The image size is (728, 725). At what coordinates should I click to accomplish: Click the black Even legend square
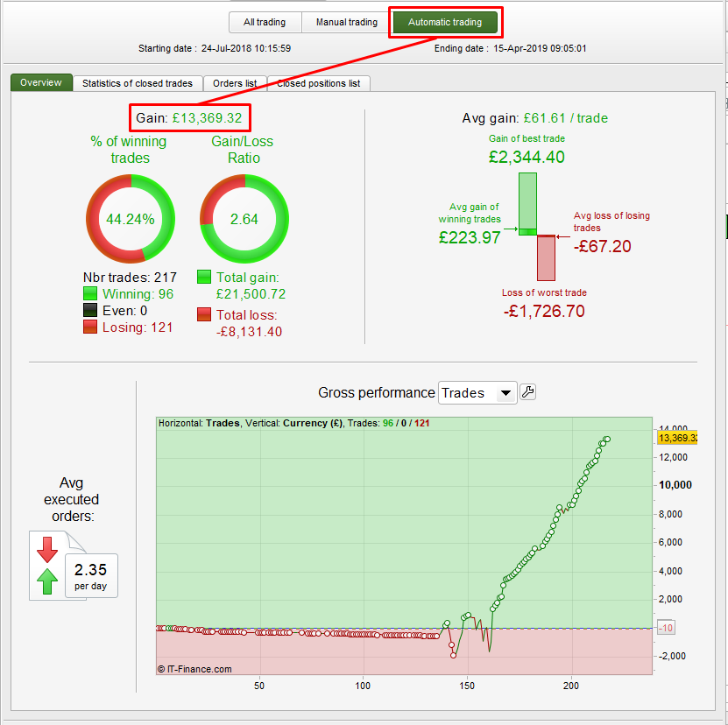pos(90,310)
